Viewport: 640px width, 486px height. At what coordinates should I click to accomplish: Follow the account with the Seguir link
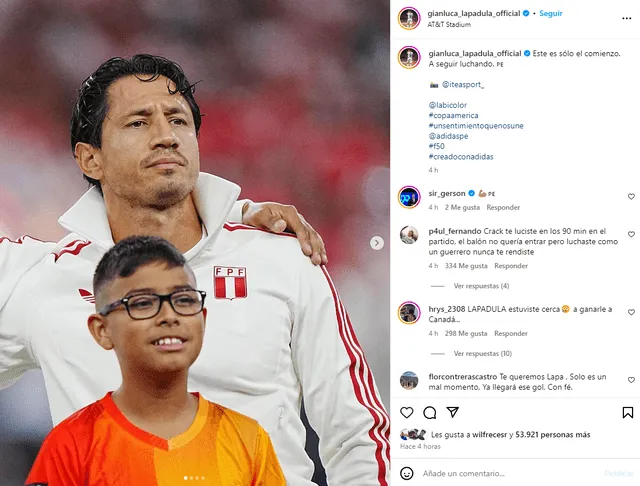click(x=551, y=13)
